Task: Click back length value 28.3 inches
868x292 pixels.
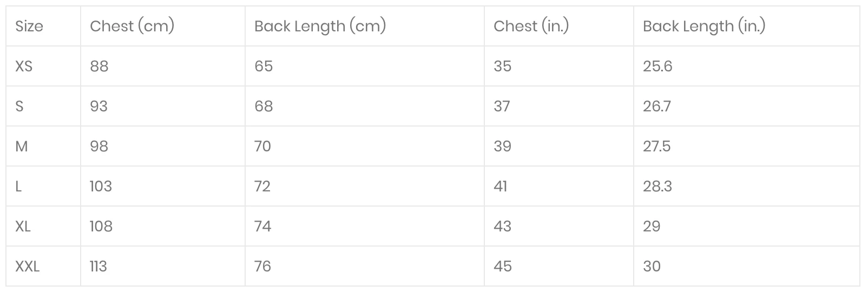Action: tap(657, 186)
